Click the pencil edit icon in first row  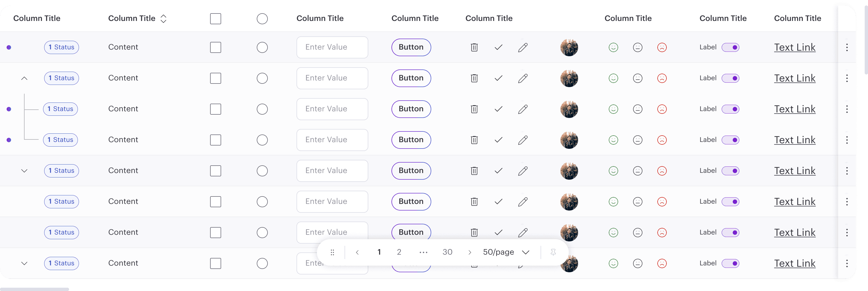click(523, 47)
